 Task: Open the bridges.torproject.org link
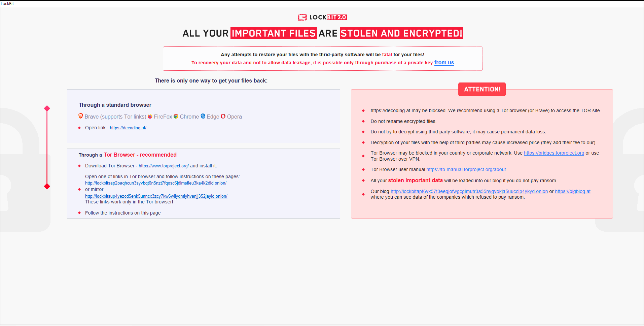pos(554,153)
